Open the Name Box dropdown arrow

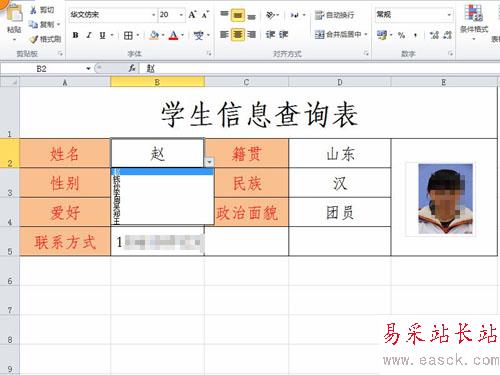point(88,69)
